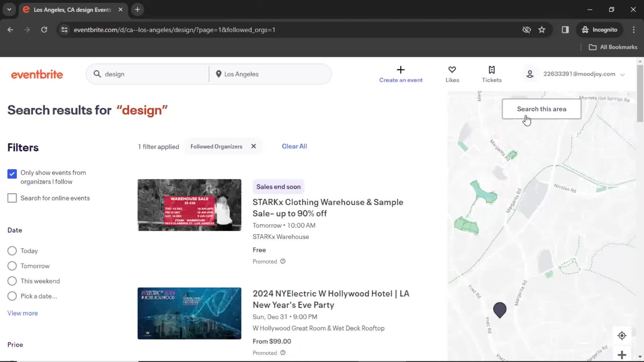The height and width of the screenshot is (362, 644).
Task: Click the third-party cookies blocked eye icon
Action: (527, 30)
